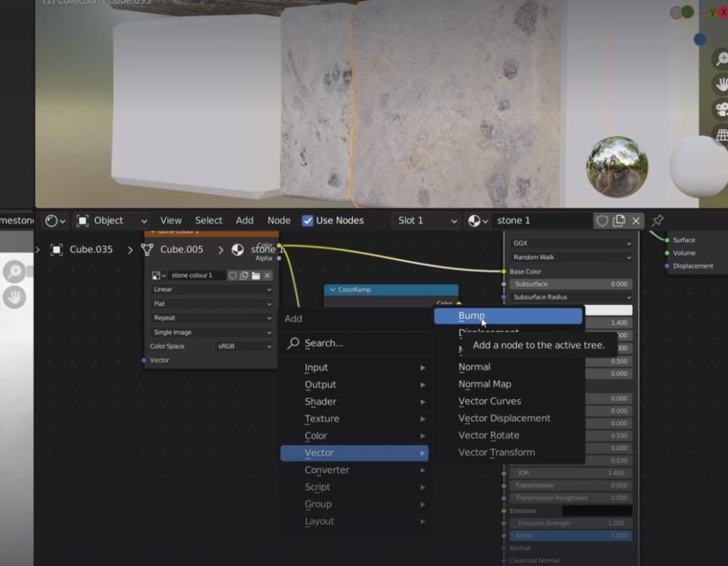This screenshot has width=728, height=566.
Task: Toggle fake user shield for stone 1
Action: click(602, 220)
